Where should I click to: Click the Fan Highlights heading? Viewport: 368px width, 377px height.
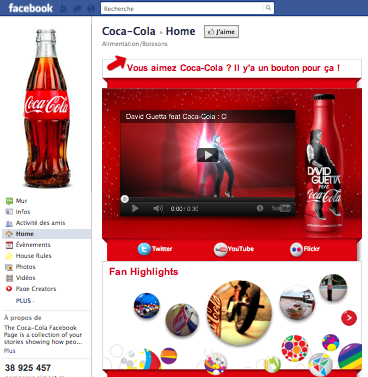[x=144, y=272]
